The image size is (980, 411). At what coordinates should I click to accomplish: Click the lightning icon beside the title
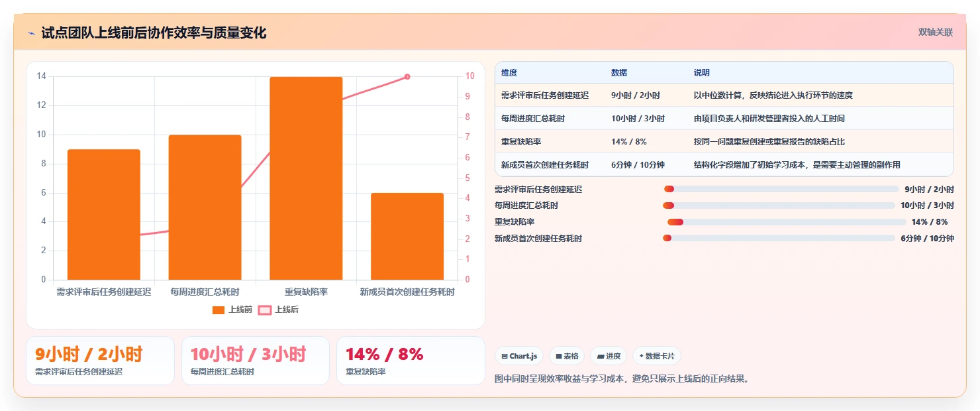tap(31, 33)
